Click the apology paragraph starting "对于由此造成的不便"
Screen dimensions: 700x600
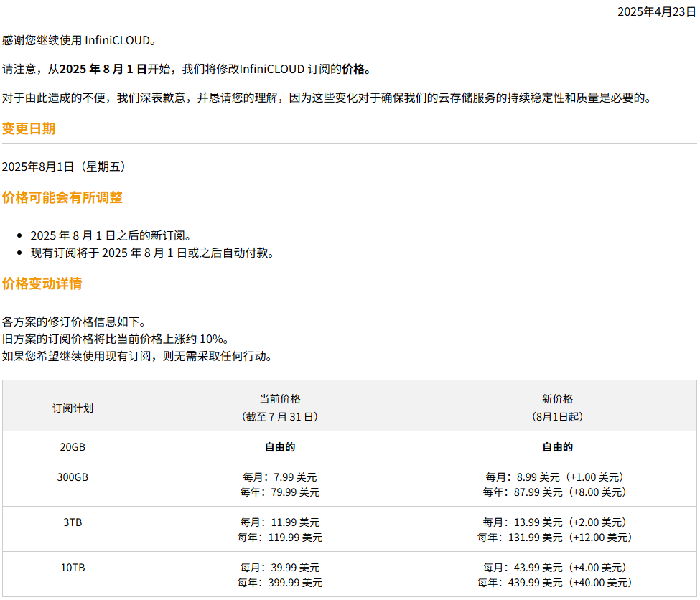tap(327, 98)
